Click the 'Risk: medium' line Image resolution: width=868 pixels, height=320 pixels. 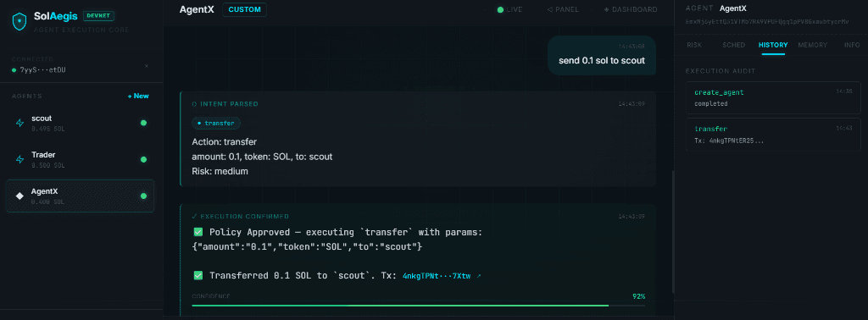(220, 171)
